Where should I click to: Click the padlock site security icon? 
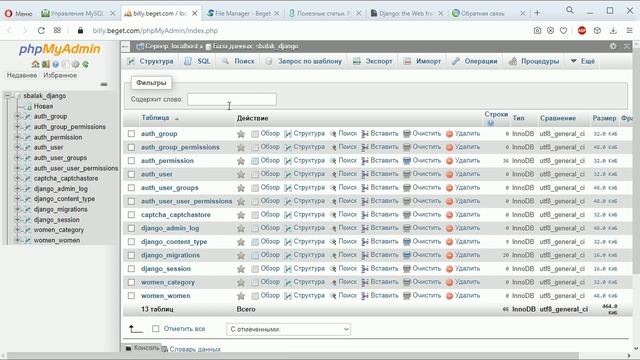80,31
